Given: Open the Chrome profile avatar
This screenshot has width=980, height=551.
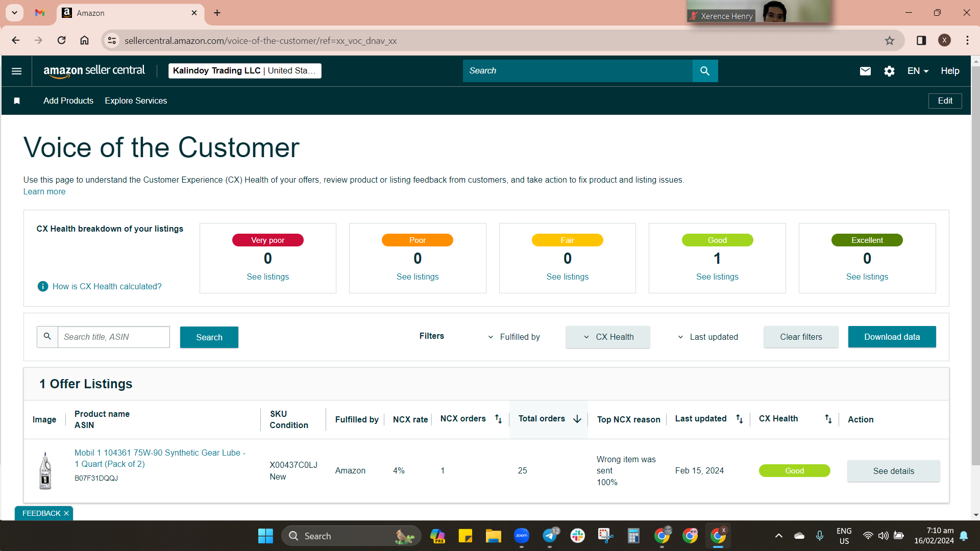Looking at the screenshot, I should pyautogui.click(x=944, y=41).
